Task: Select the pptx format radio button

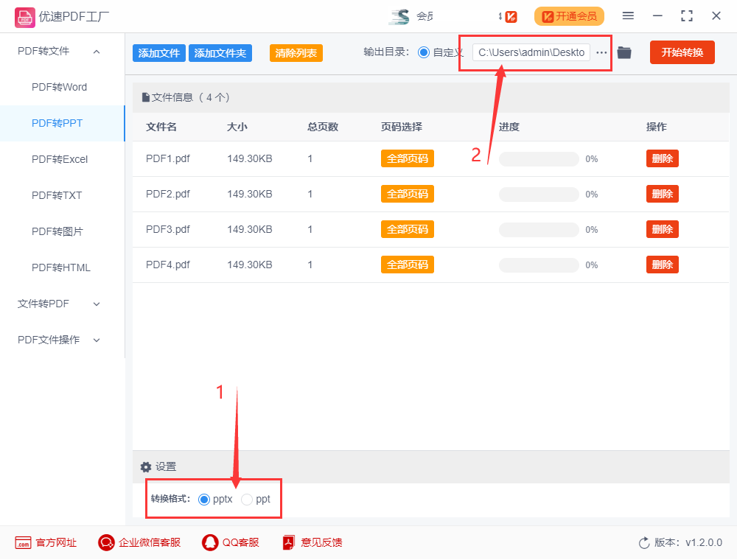Action: click(x=204, y=500)
